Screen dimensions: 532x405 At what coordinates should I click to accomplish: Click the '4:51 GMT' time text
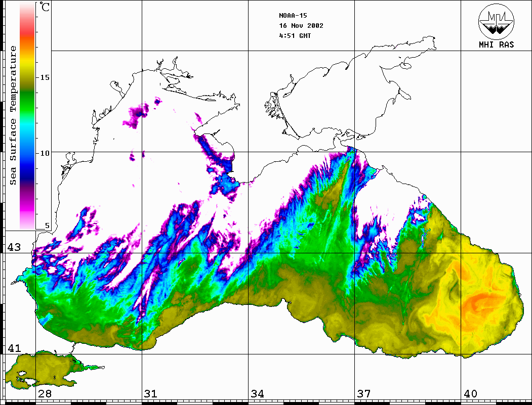(x=295, y=35)
